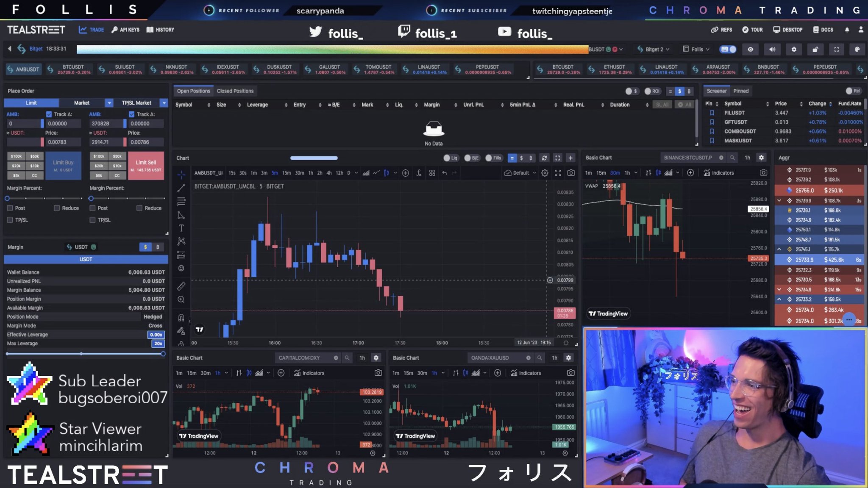Click the unlock layout padlock icon

point(815,50)
